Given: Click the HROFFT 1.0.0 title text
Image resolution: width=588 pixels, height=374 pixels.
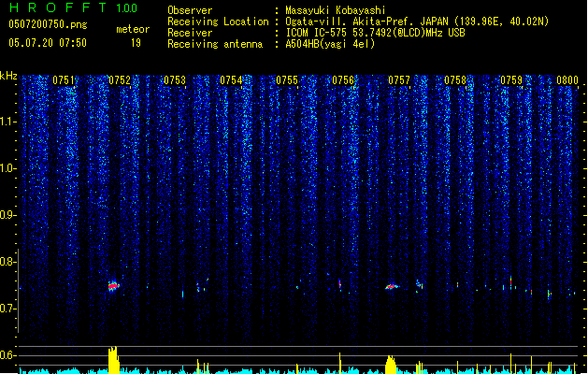Looking at the screenshot, I should click(74, 7).
